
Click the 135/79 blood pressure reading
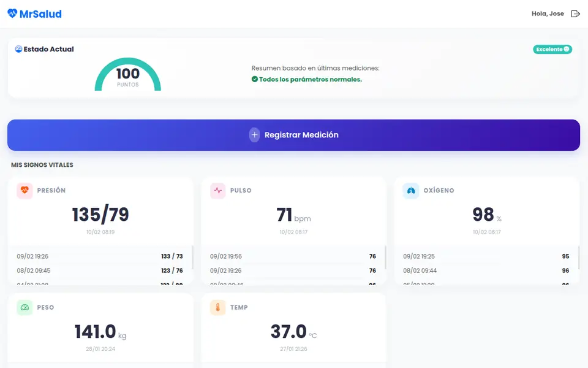[100, 215]
